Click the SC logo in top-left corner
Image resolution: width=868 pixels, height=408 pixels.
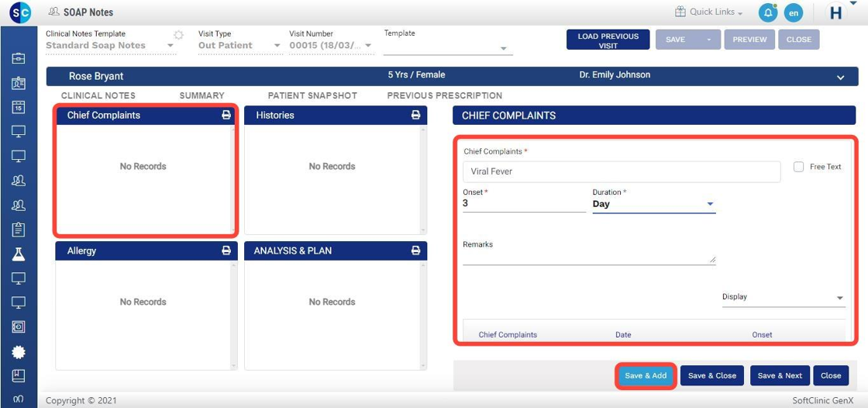tap(20, 12)
